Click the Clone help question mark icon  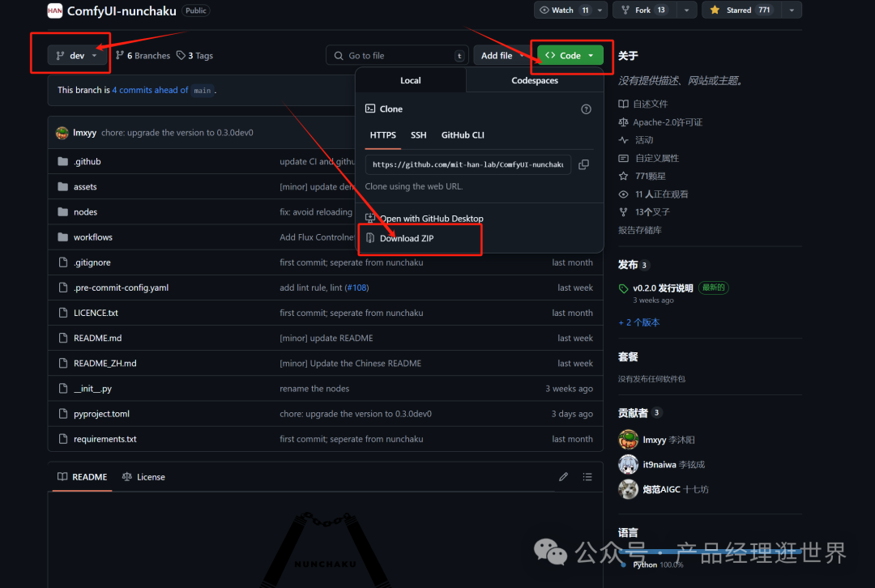click(586, 109)
